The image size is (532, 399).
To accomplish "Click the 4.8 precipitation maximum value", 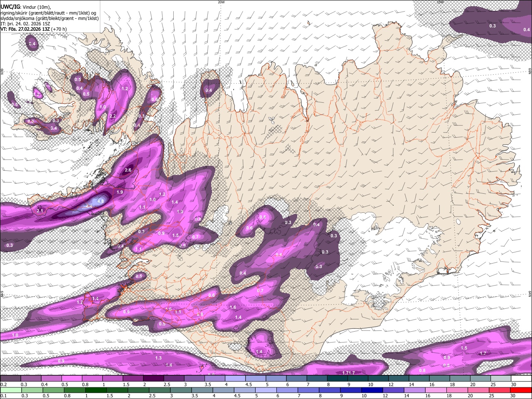I will click(x=101, y=201).
